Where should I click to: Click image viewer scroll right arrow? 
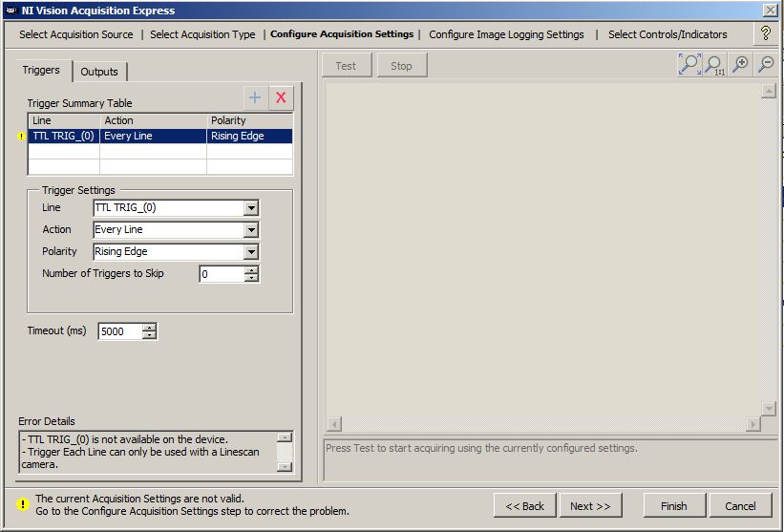[753, 424]
